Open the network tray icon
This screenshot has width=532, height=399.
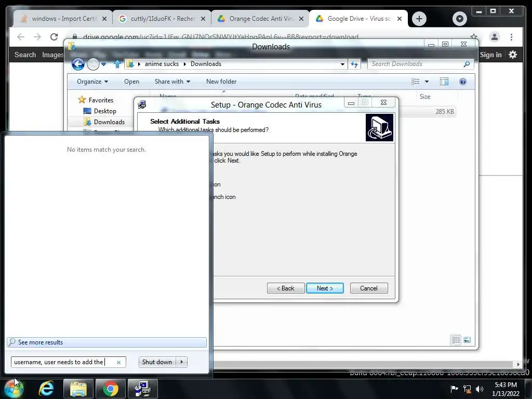point(467,389)
